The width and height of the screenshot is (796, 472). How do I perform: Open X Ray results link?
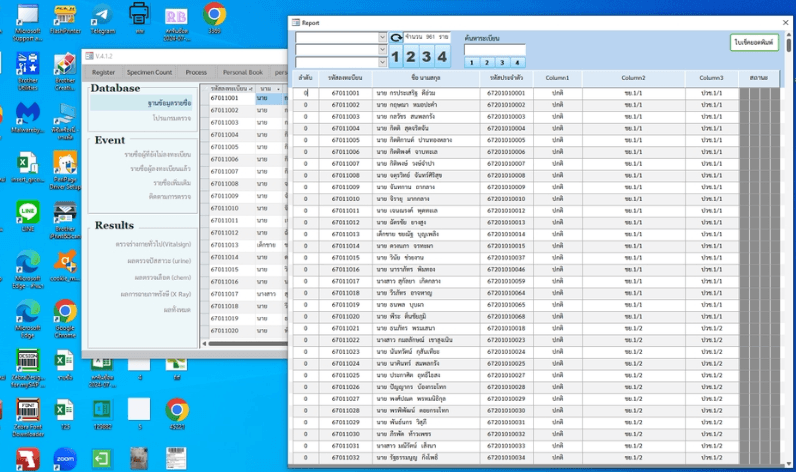pyautogui.click(x=155, y=294)
